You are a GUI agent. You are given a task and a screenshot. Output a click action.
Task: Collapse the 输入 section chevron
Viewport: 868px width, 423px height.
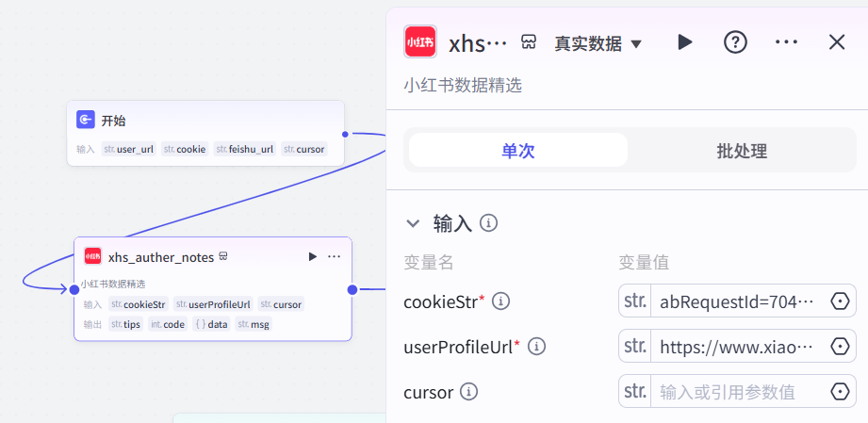click(413, 223)
